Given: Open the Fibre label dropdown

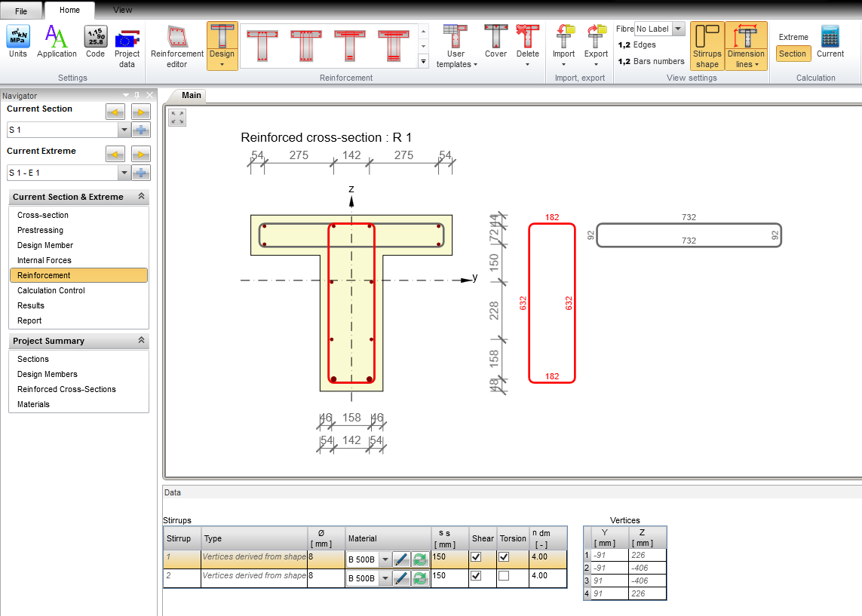Looking at the screenshot, I should [678, 29].
